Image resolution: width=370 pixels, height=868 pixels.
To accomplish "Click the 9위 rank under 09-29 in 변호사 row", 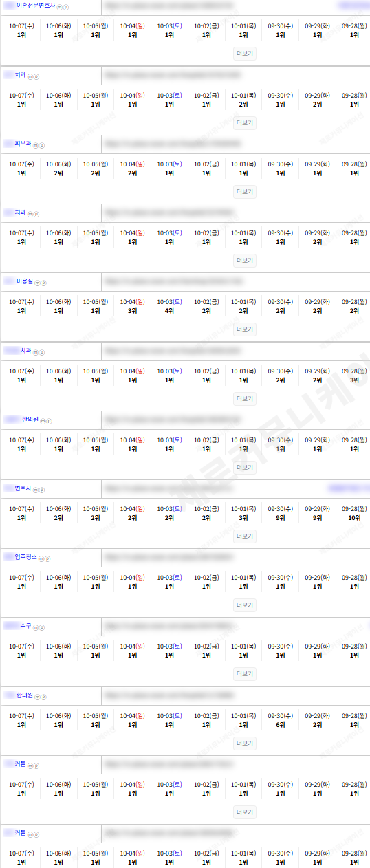I will [317, 518].
